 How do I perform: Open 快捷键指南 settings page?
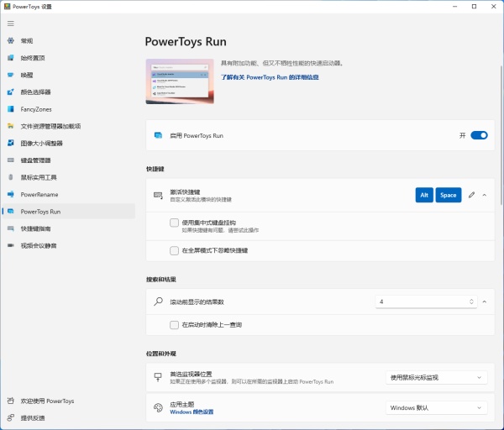coord(69,228)
